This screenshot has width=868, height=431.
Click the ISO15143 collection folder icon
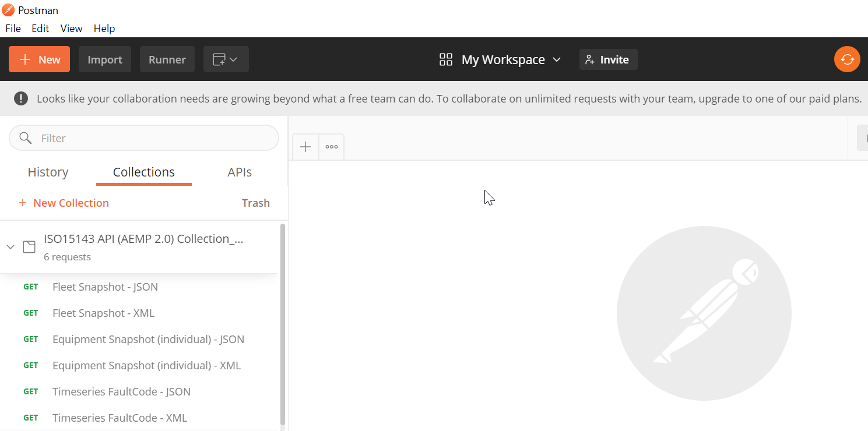click(29, 247)
